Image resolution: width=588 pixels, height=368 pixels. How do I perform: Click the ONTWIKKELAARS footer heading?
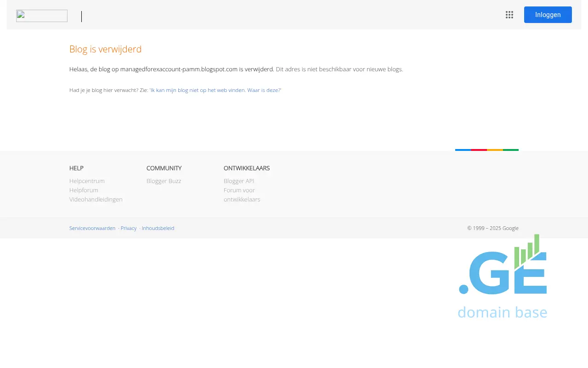click(247, 168)
